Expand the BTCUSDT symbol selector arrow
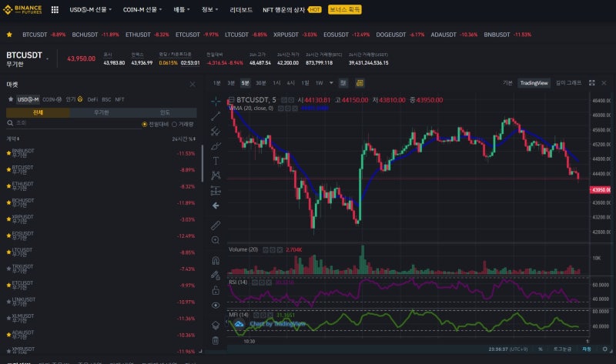Image resolution: width=616 pixels, height=364 pixels. [x=47, y=58]
